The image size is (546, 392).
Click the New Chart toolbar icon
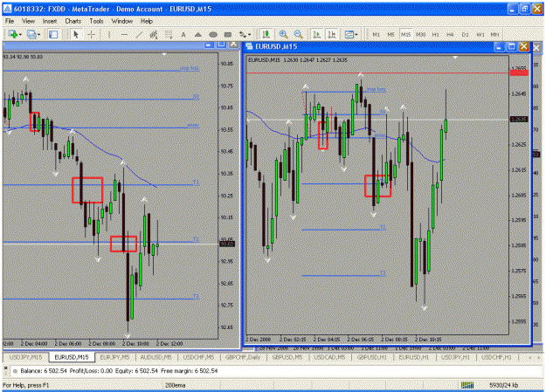[x=13, y=34]
